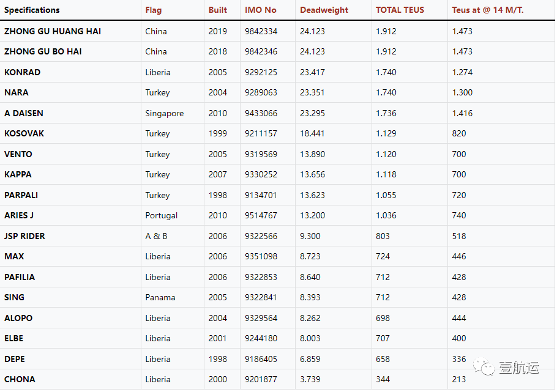Click the Panama flag cell for SING
Viewport: 557px width, 392px height.
click(160, 298)
